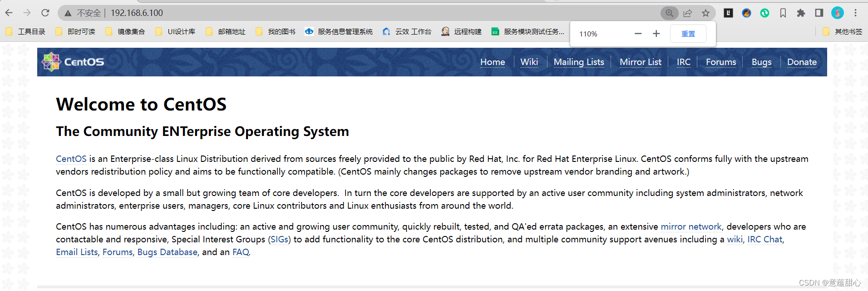Click the Welcome to CentOS heading

[x=141, y=104]
